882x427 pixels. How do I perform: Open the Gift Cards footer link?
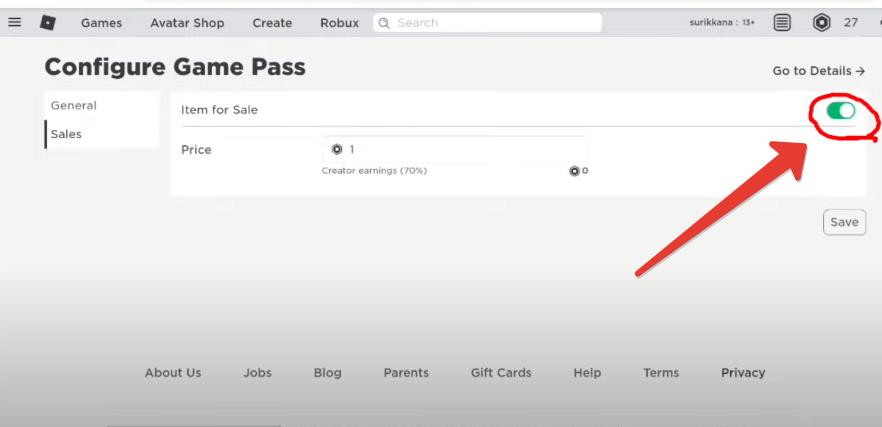pyautogui.click(x=501, y=373)
